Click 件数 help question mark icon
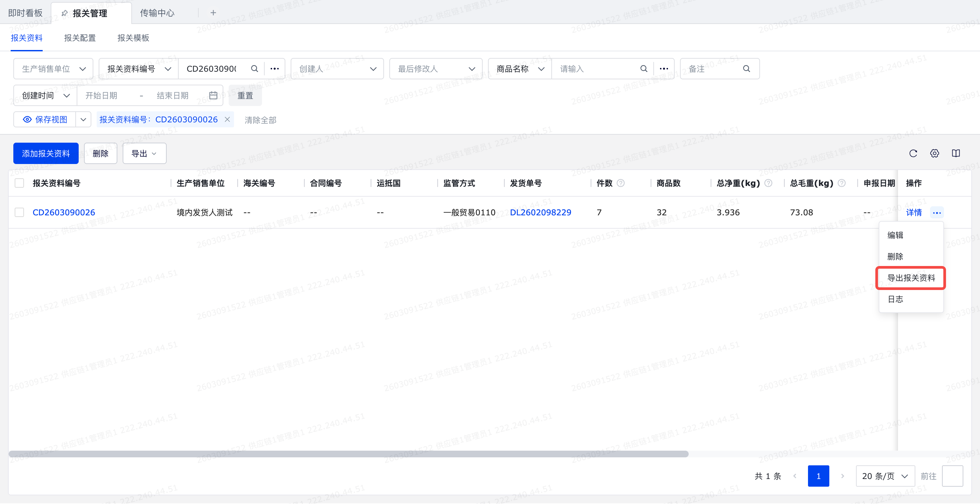Image resolution: width=980 pixels, height=504 pixels. (x=620, y=183)
